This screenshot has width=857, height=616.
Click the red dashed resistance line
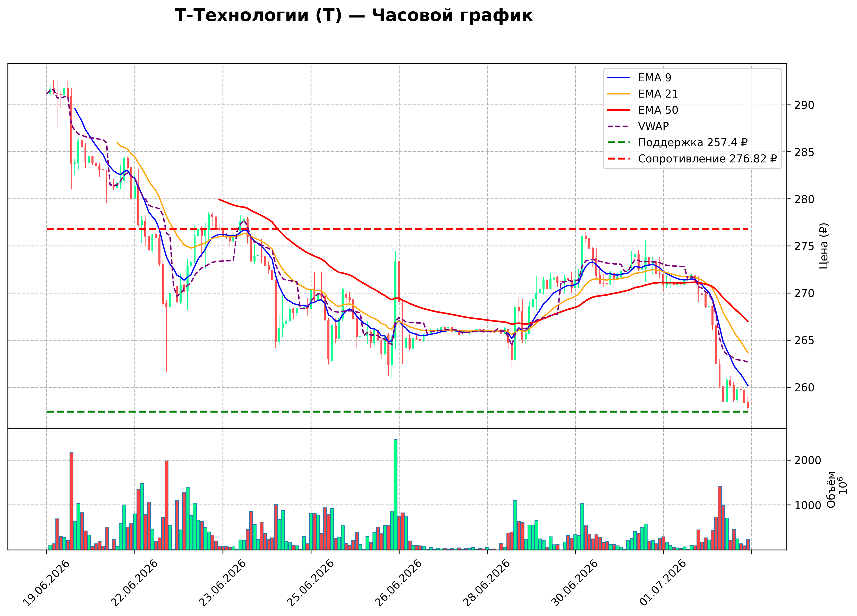pos(397,229)
